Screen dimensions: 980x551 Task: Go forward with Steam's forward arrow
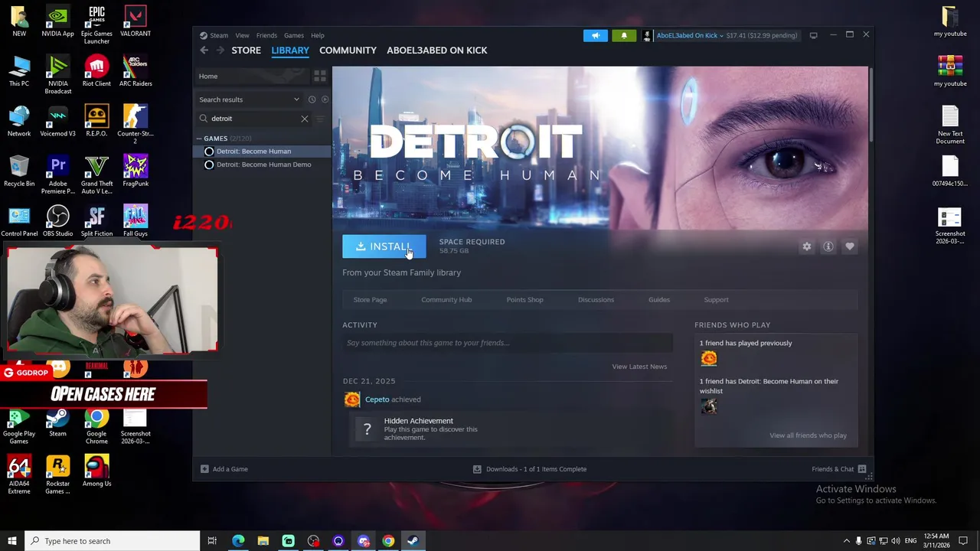point(220,51)
